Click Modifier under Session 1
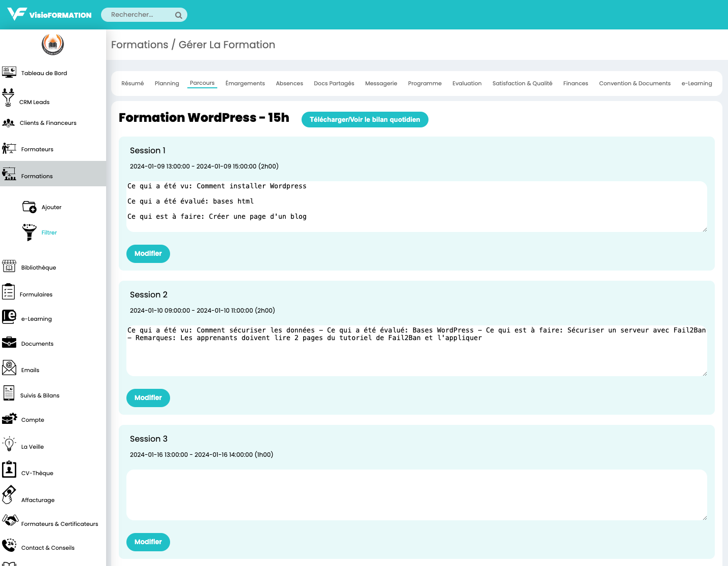The image size is (728, 566). (148, 254)
